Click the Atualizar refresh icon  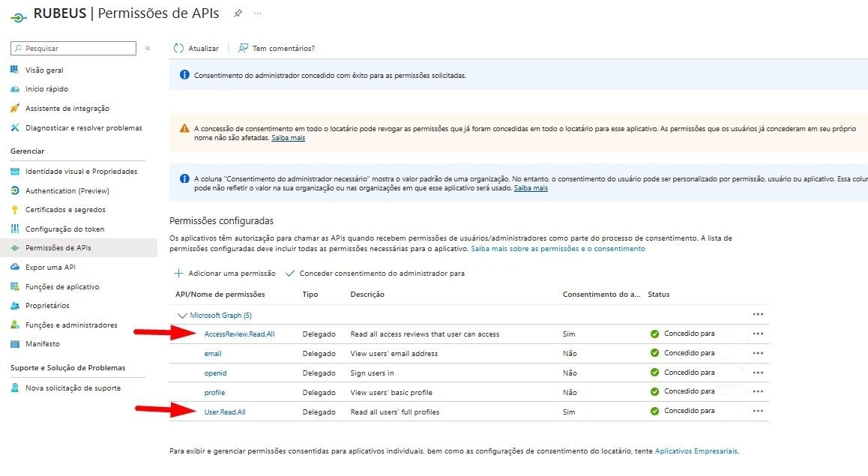tap(178, 48)
